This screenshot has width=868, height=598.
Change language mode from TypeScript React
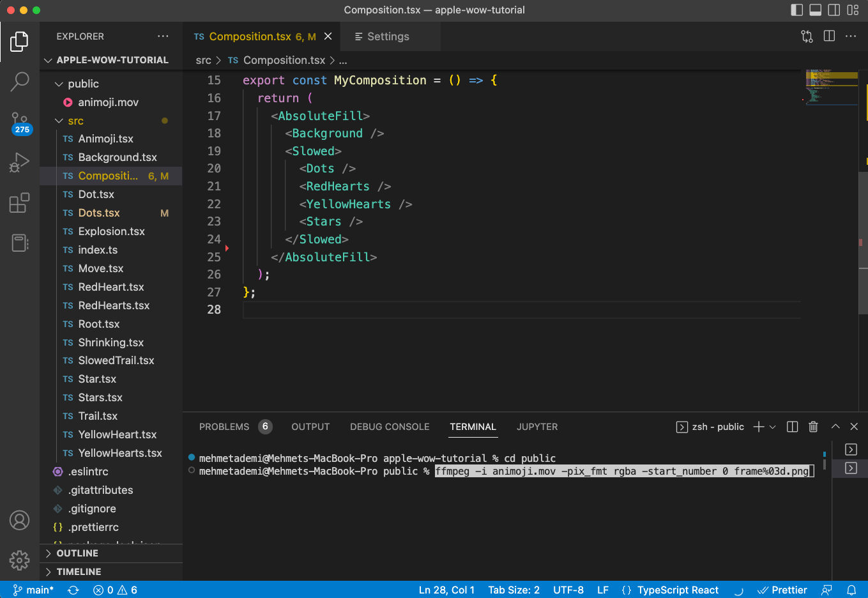click(677, 590)
